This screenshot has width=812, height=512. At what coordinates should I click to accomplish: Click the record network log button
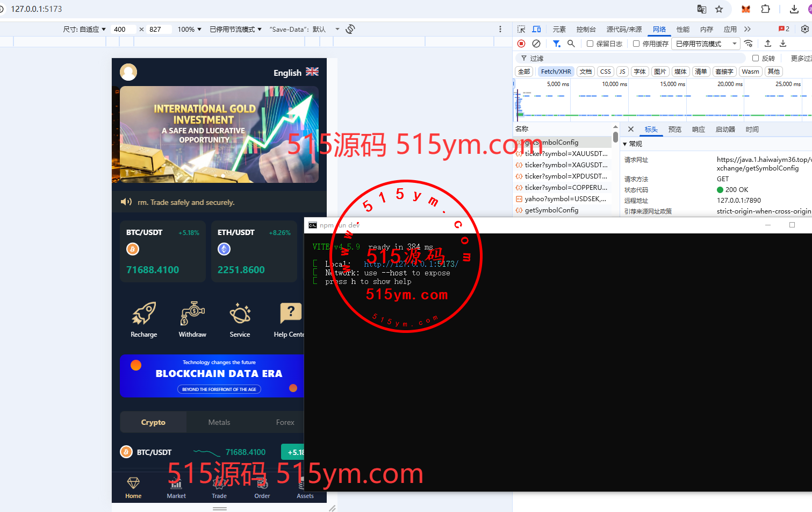521,44
